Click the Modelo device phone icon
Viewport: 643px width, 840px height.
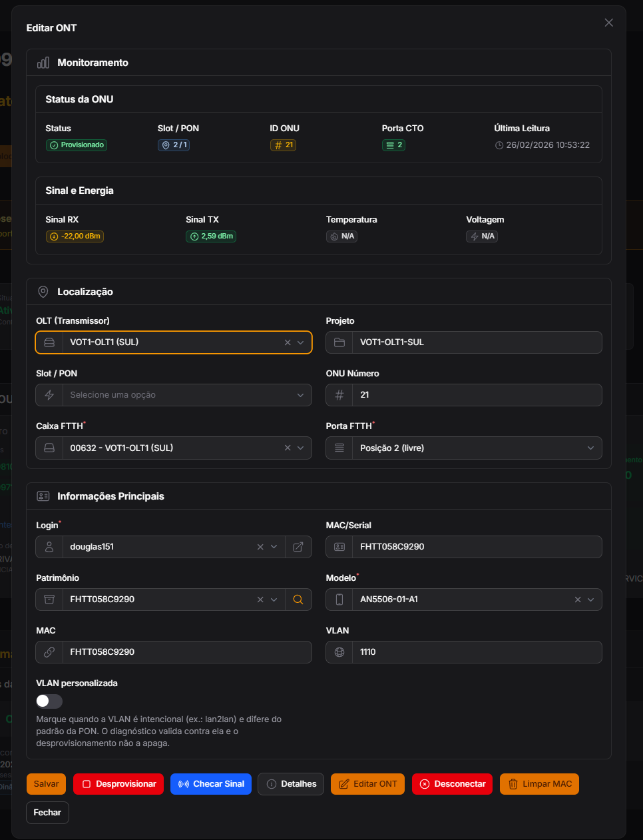tap(339, 600)
